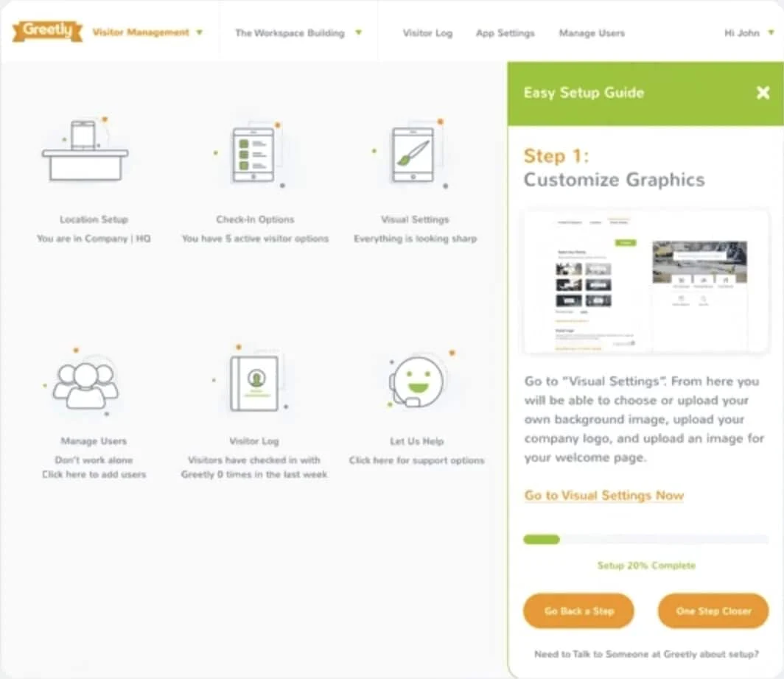
Task: Open the Let Us Help smiley icon
Action: coord(417,381)
